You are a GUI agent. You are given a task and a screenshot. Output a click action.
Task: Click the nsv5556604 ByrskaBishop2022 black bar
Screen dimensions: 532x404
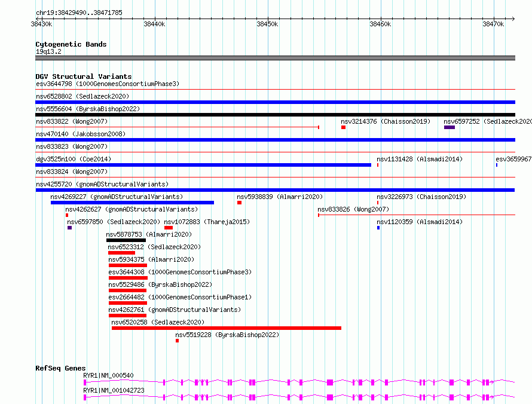click(x=275, y=115)
